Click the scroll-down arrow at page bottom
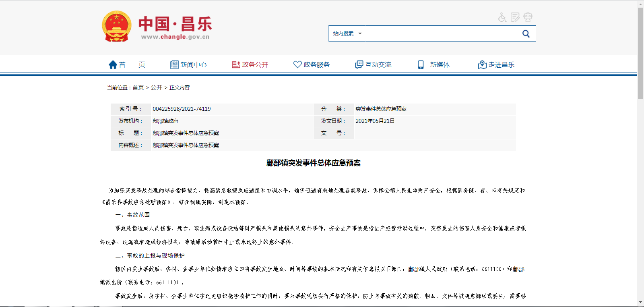This screenshot has height=307, width=644. click(640, 302)
